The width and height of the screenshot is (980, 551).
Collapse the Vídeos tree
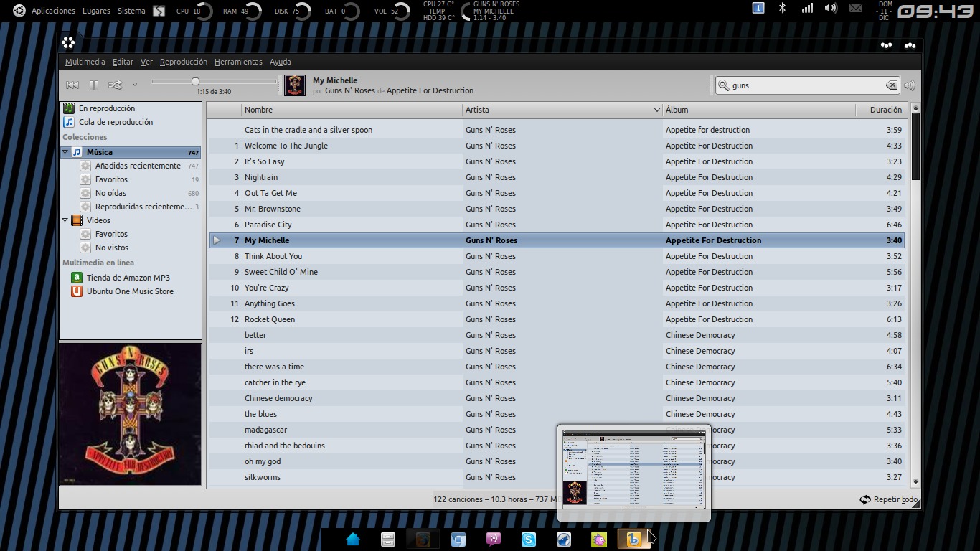(x=65, y=220)
